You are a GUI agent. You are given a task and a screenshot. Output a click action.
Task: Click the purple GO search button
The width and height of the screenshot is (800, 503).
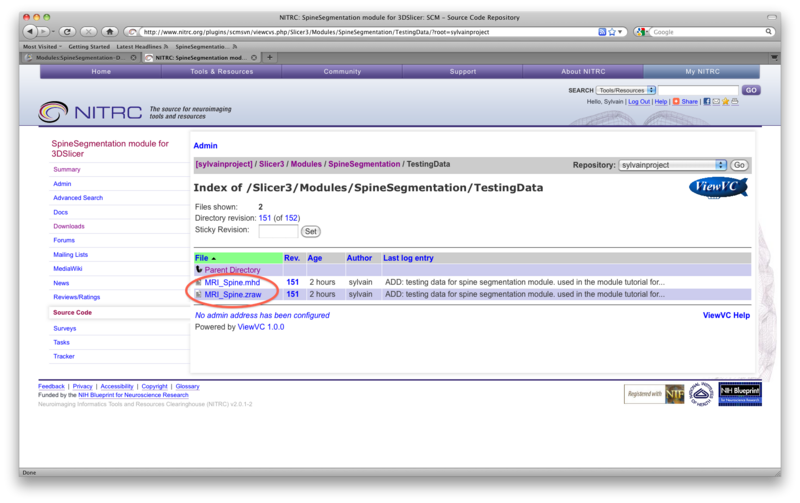(x=751, y=90)
